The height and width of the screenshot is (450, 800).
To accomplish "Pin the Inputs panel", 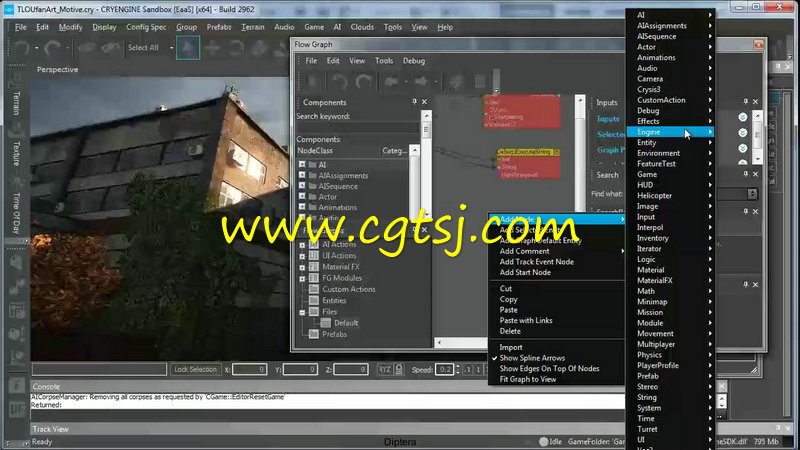I will point(745,102).
